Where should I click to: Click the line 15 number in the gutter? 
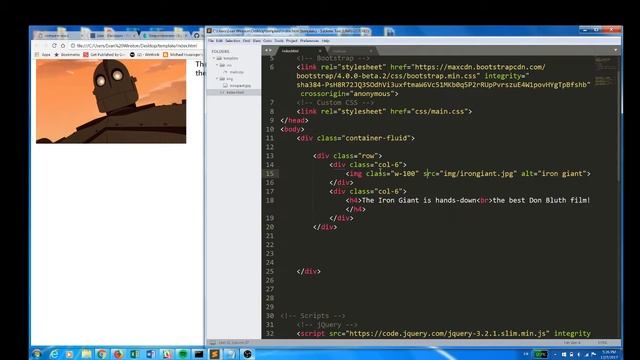coord(270,173)
